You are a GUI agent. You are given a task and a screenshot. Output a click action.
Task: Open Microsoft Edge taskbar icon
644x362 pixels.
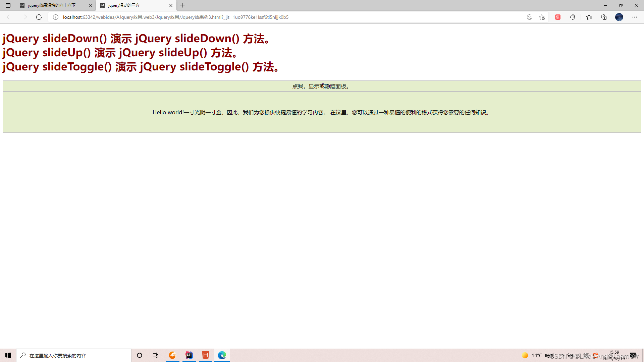pos(222,355)
